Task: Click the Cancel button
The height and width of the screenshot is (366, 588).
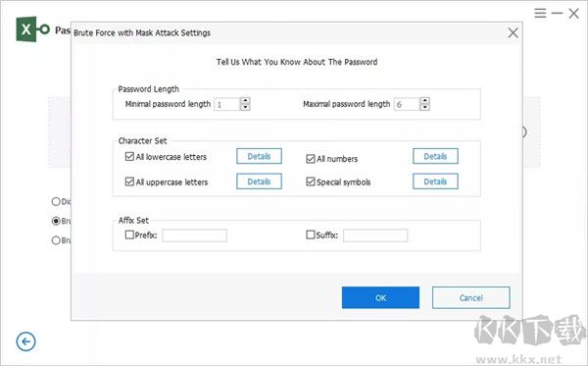Action: pos(471,297)
